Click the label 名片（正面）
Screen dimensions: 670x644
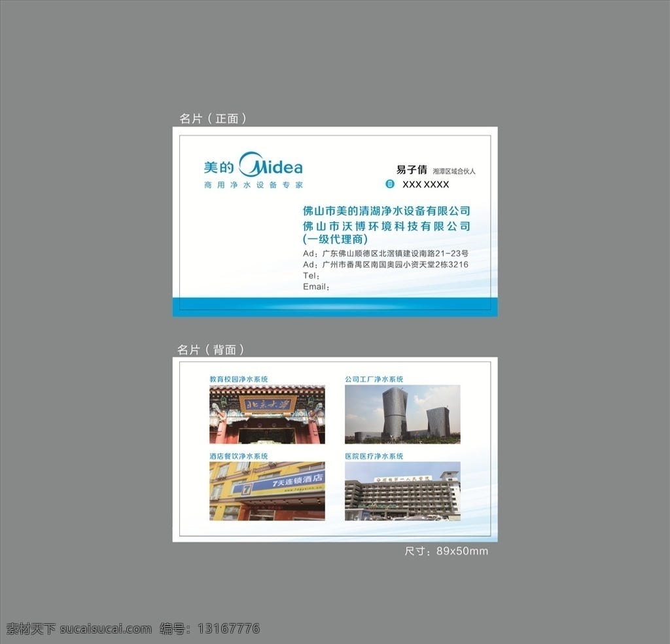point(213,118)
